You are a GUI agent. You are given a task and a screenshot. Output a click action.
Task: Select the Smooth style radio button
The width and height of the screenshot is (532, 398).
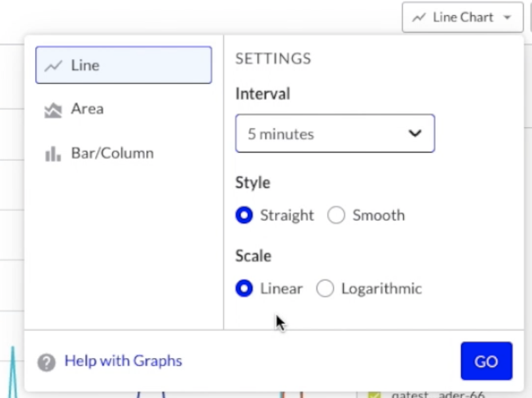click(336, 215)
